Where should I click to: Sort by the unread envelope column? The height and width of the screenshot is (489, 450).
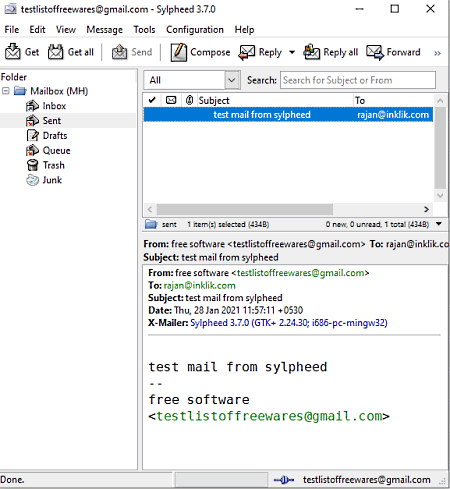(171, 100)
